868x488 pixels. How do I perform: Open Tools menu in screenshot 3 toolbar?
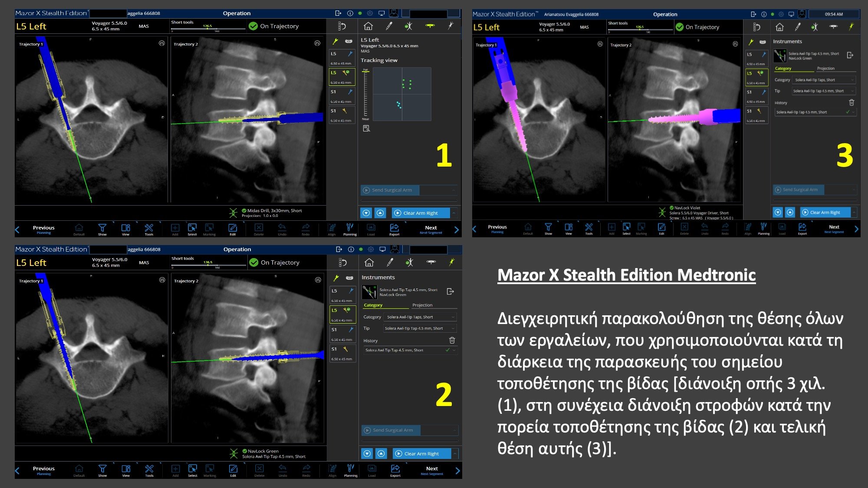pyautogui.click(x=589, y=229)
